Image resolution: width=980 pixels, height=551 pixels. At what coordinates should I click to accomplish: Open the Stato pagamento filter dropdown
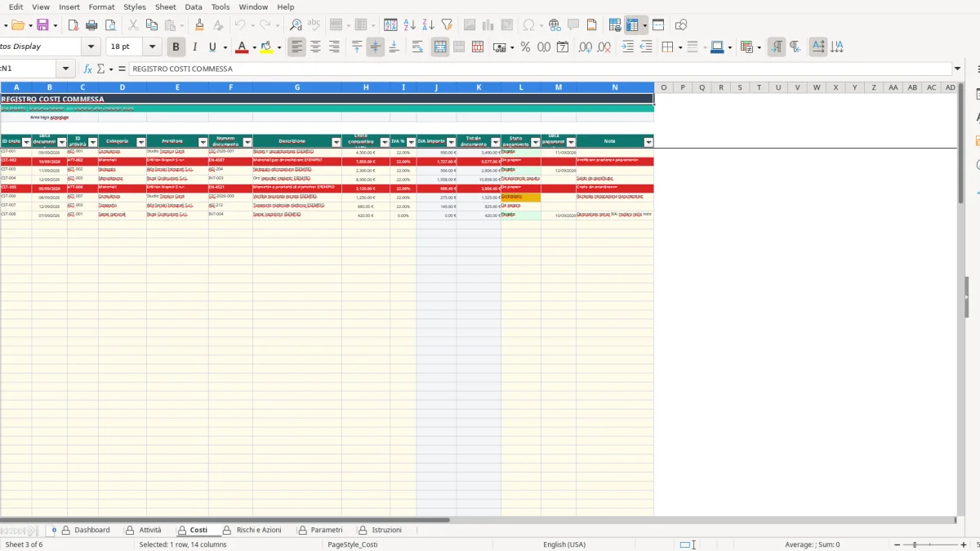tap(535, 143)
